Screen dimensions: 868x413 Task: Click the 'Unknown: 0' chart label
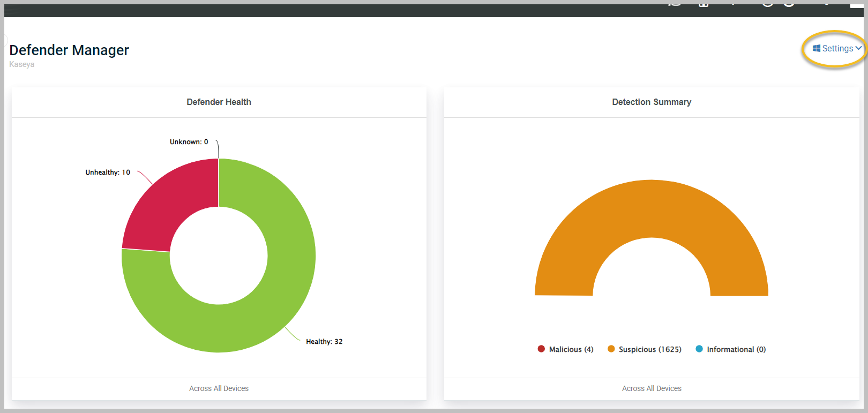[x=189, y=142]
